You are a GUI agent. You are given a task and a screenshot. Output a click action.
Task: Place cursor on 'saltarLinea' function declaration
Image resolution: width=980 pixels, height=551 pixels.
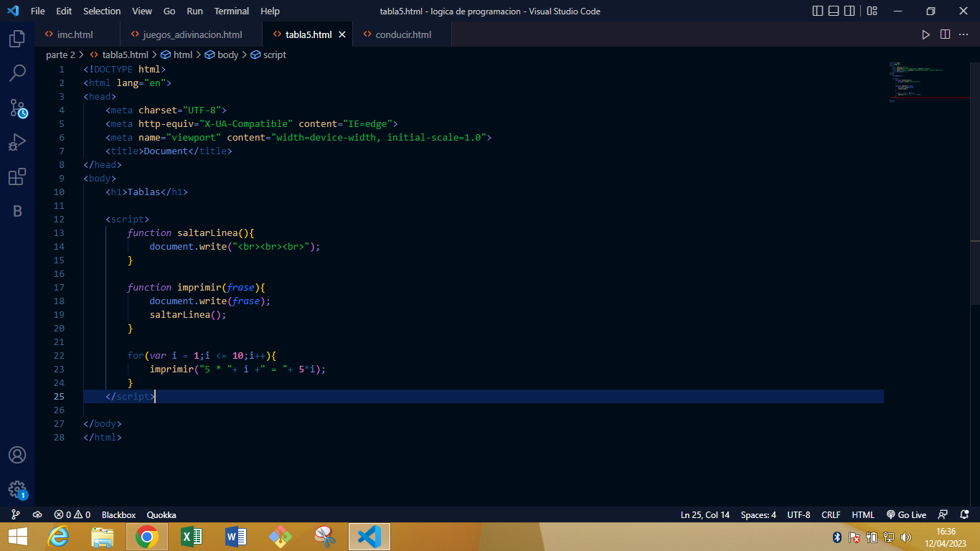[x=207, y=233]
